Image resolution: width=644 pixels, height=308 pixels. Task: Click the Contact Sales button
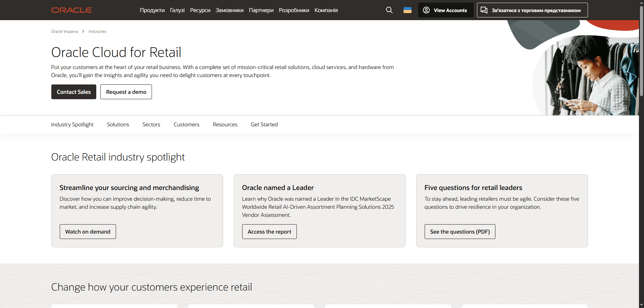point(74,92)
